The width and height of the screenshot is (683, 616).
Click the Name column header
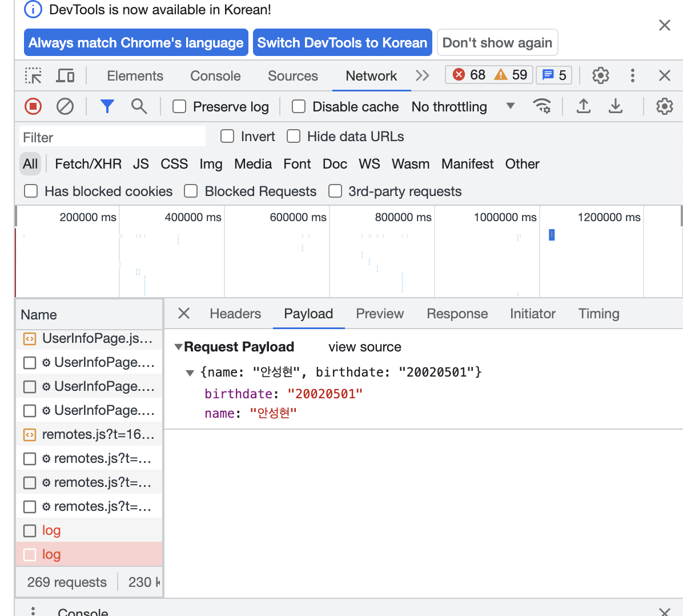(89, 315)
